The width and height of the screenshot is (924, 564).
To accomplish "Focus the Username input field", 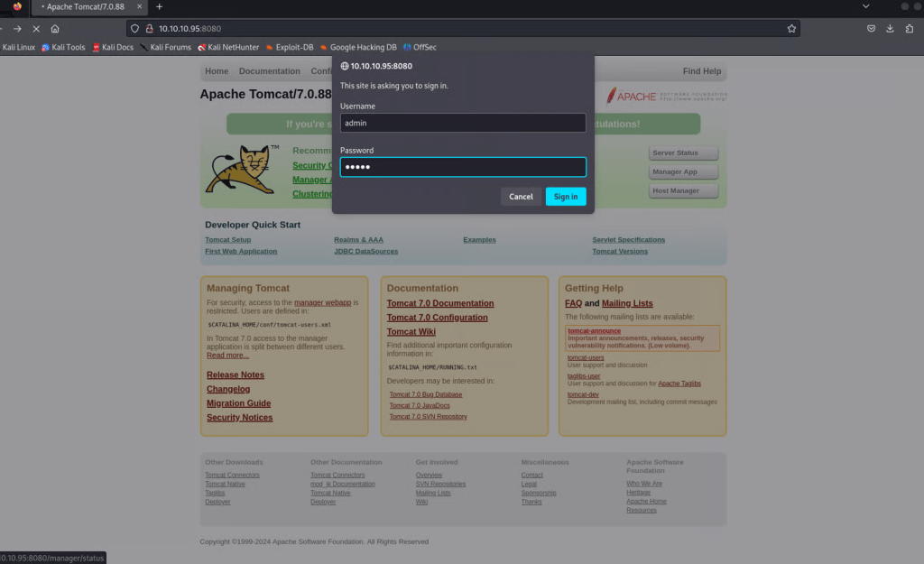I will (463, 123).
